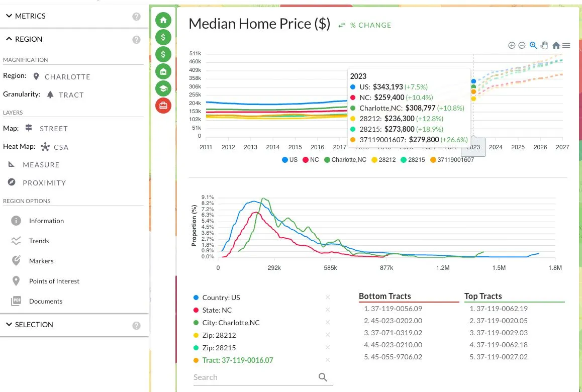Viewport: 582px width, 392px height.
Task: Activate magnifier selection zoom tool
Action: (x=533, y=45)
